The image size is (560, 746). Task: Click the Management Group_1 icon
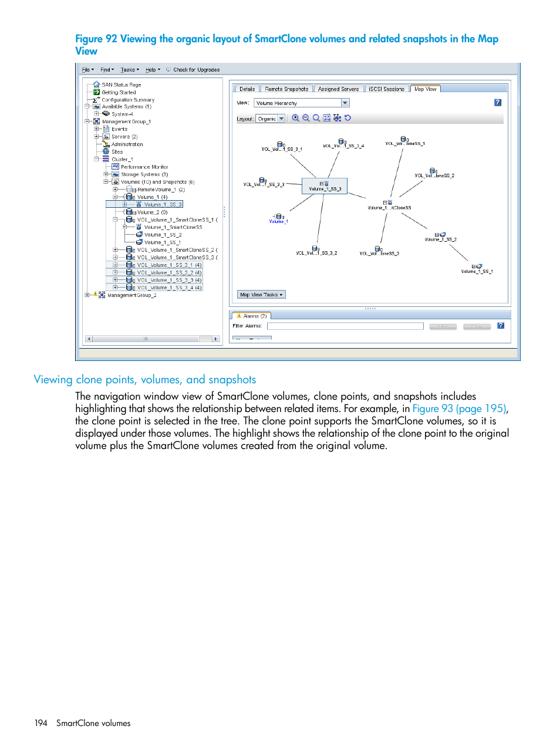tap(97, 121)
